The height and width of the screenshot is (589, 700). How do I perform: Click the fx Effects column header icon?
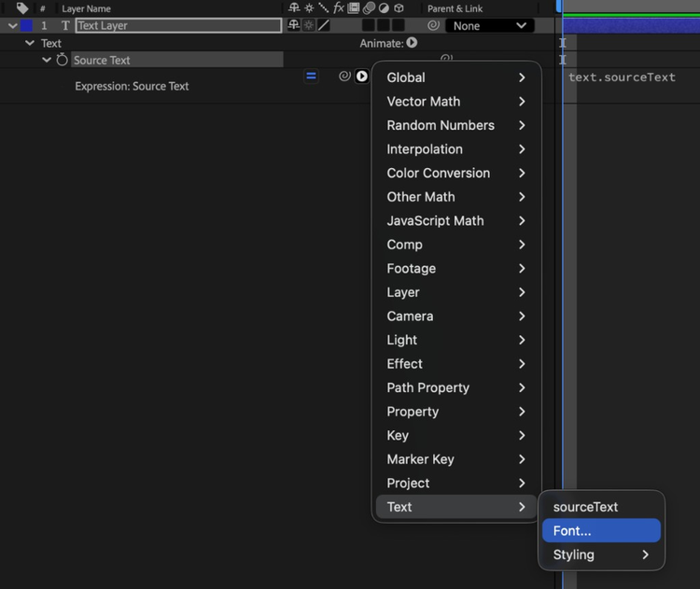click(339, 7)
